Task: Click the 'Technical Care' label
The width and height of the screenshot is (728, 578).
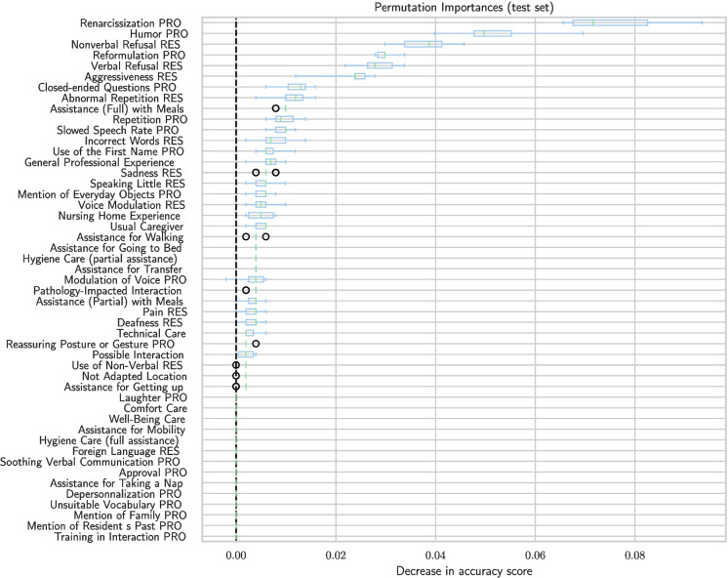Action: pyautogui.click(x=151, y=333)
